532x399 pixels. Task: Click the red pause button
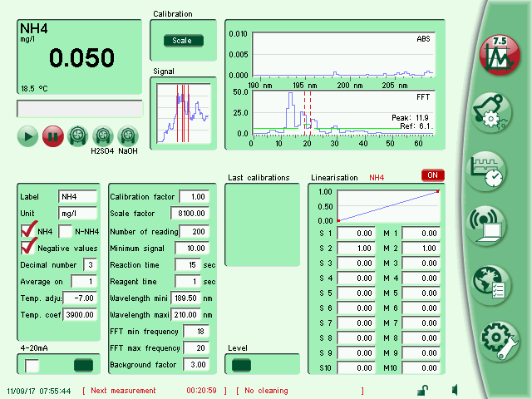click(x=52, y=135)
